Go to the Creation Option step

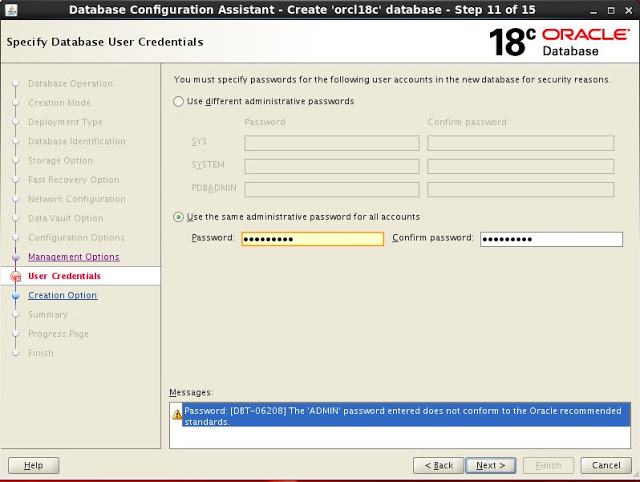(x=62, y=296)
